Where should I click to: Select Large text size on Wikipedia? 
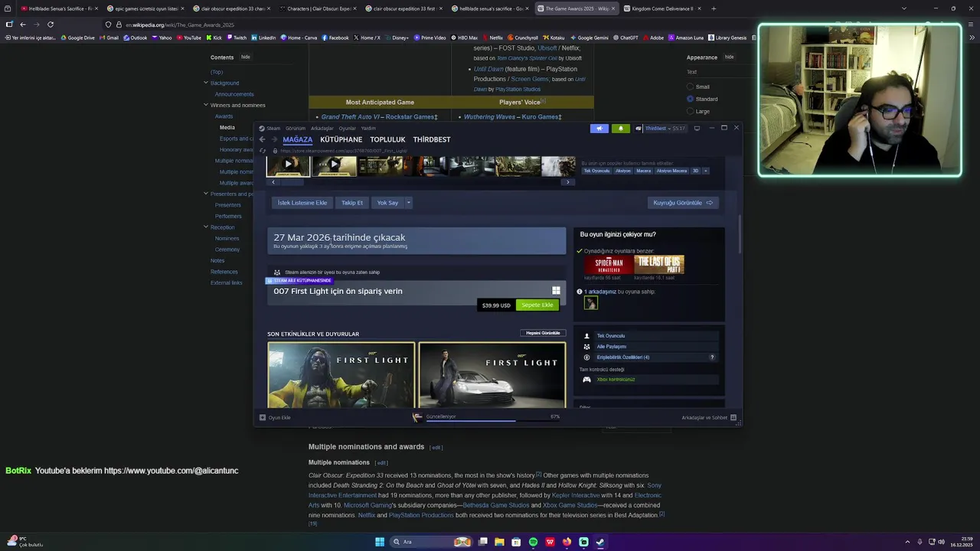(x=690, y=111)
